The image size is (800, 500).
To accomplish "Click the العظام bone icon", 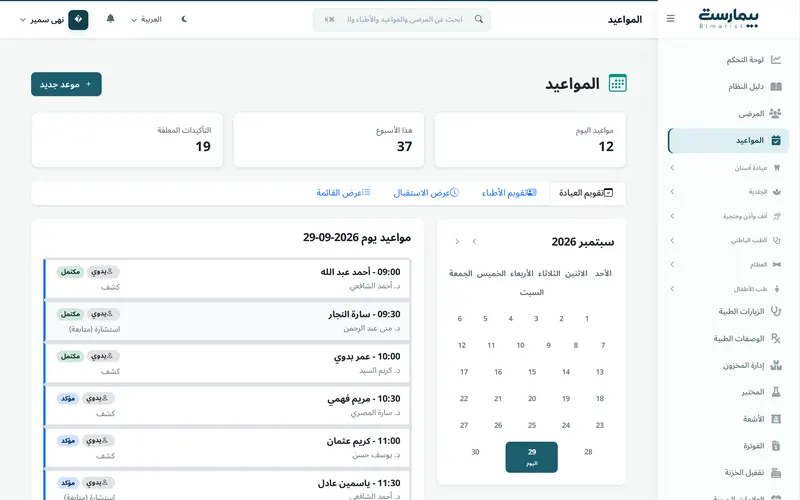I will point(777,264).
